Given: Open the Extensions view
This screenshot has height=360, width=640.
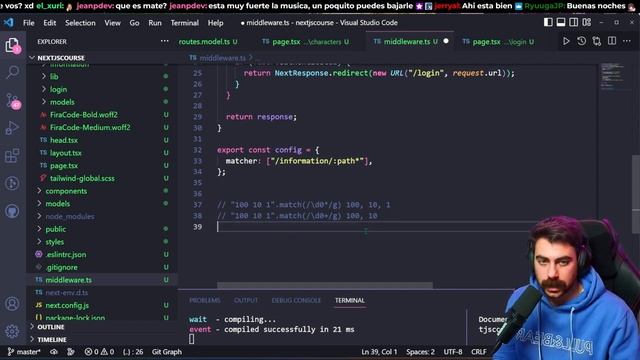Looking at the screenshot, I should (x=12, y=156).
